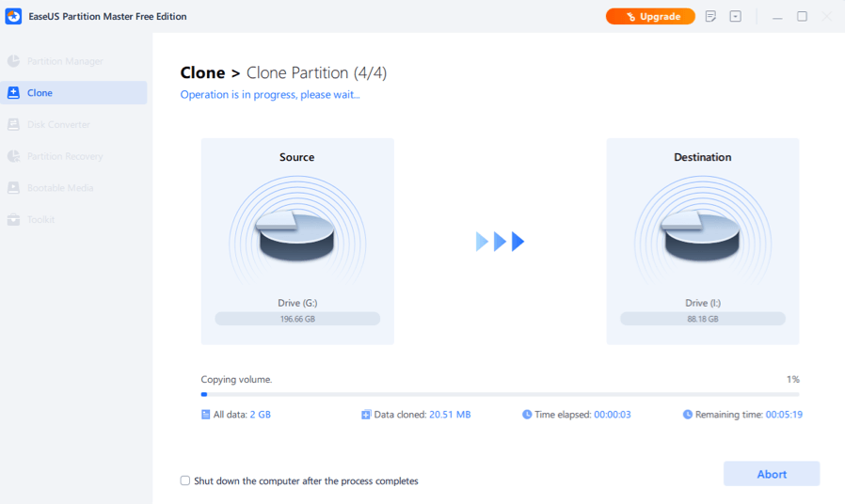Click the Partition Recovery sidebar icon

click(13, 156)
